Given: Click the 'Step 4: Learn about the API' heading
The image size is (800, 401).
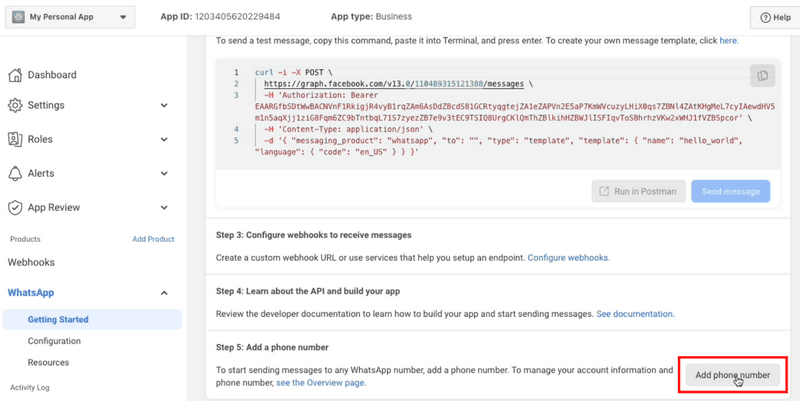Looking at the screenshot, I should click(x=308, y=291).
